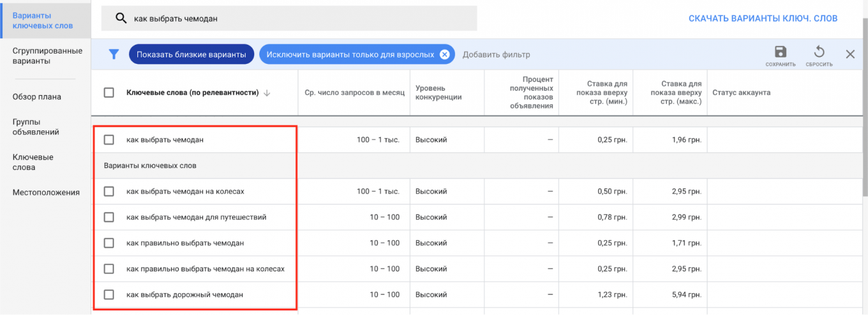This screenshot has height=315, width=868.
Task: Sort keywords by relevance arrow
Action: click(267, 93)
